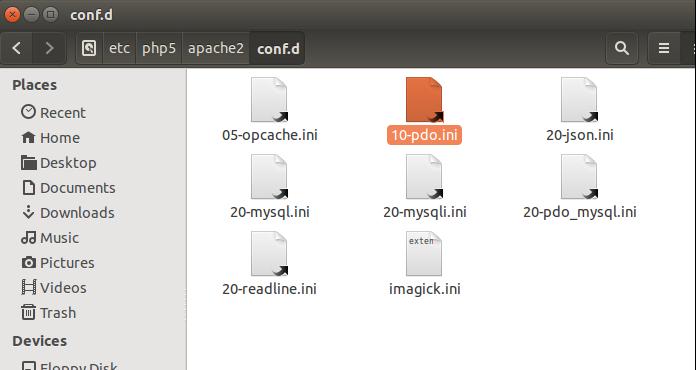The image size is (696, 370).
Task: Click the Documents page icon in sidebar
Action: click(29, 188)
